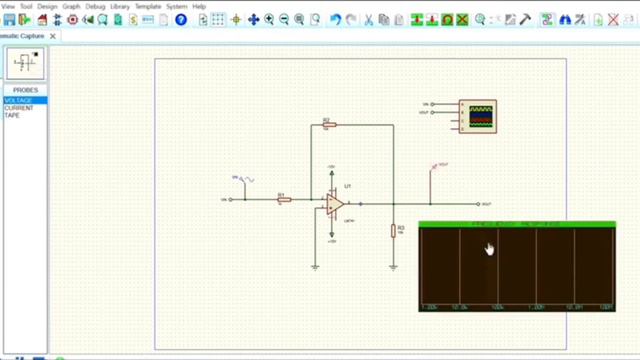Click the Cut scissors icon
This screenshot has width=640, height=360.
click(369, 20)
